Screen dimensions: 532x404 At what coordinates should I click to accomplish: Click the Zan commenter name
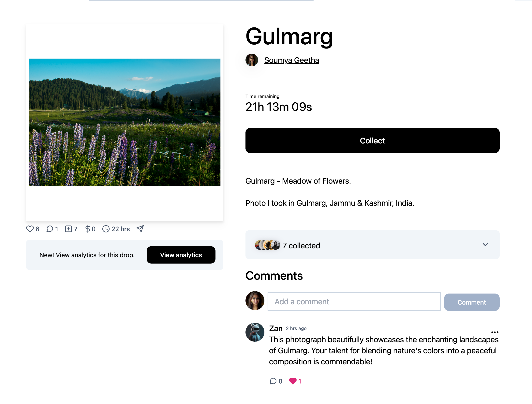click(276, 328)
